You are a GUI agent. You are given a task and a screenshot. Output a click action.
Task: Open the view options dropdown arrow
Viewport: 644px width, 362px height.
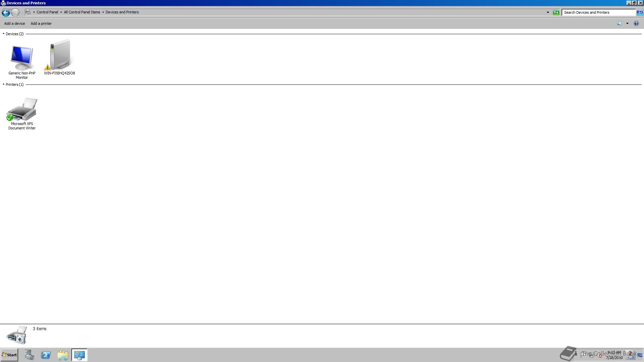[627, 23]
